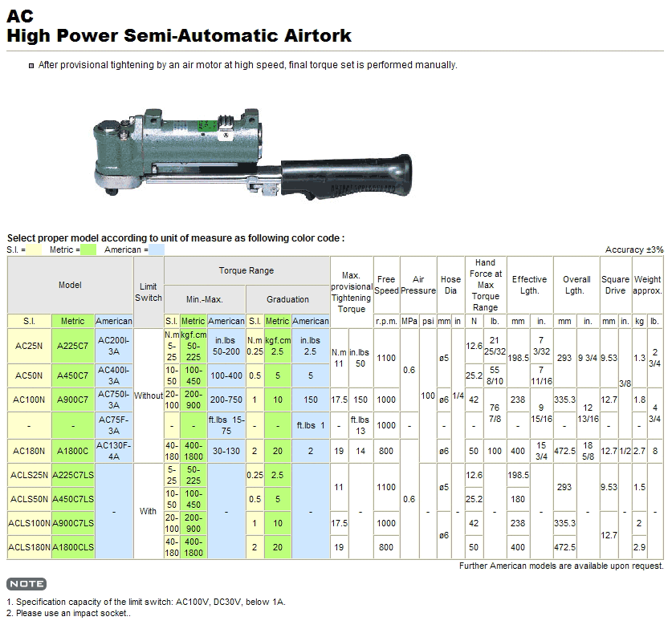
Task: Click the 'Hose Dia' column header
Action: tap(451, 285)
